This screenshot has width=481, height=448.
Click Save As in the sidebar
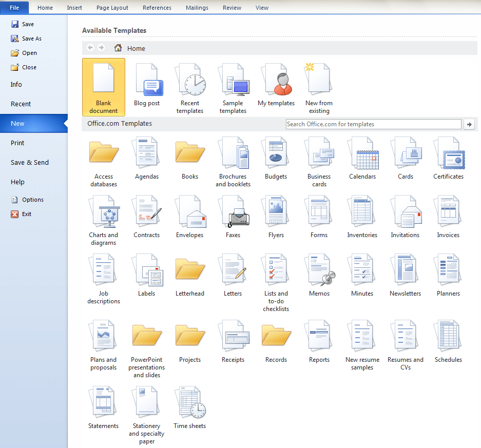30,38
